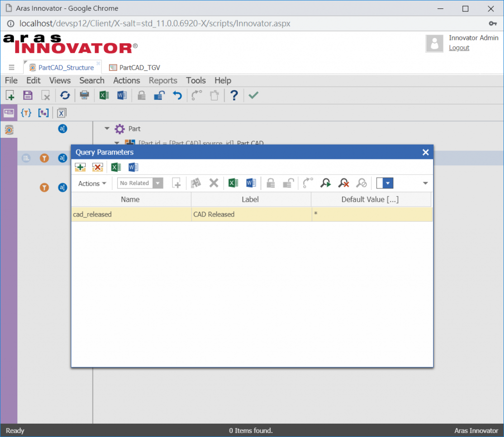Open the Views menu
This screenshot has width=504, height=437.
tap(60, 80)
